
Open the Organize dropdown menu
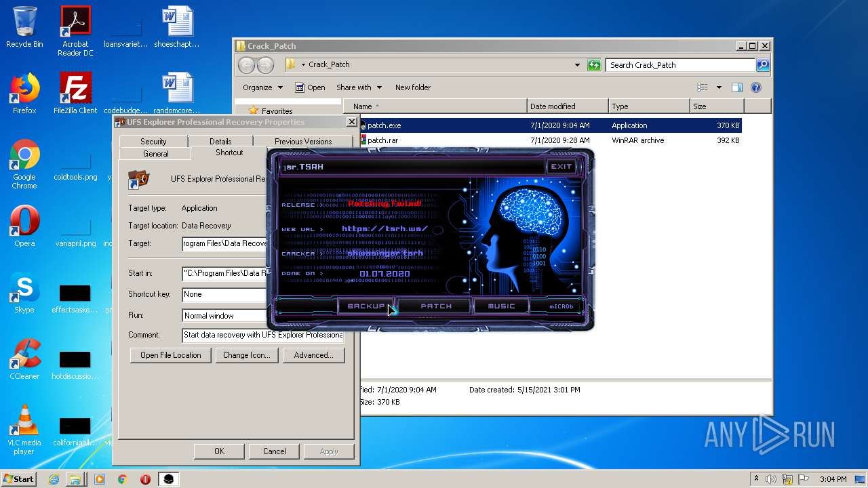[262, 87]
